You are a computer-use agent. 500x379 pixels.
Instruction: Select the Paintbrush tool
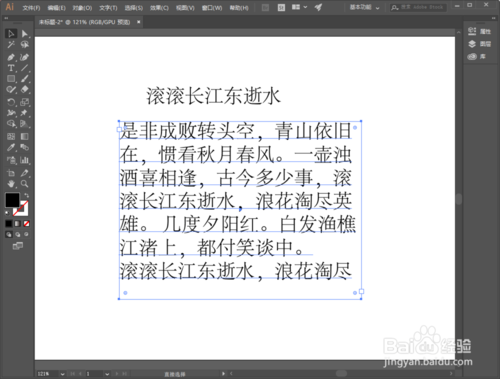(x=24, y=79)
